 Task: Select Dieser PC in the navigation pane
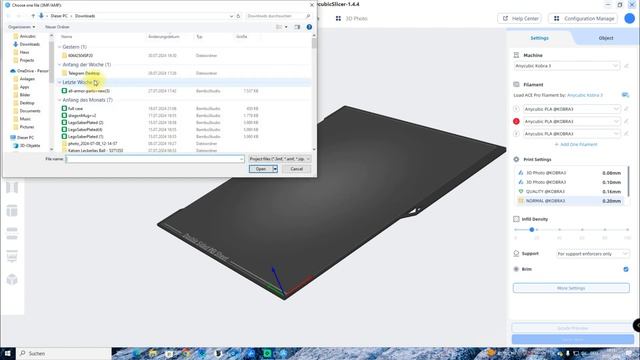pos(25,138)
